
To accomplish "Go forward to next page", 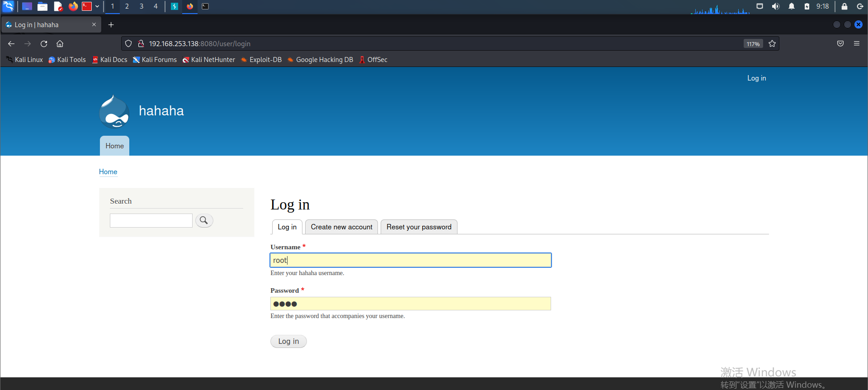I will [28, 43].
